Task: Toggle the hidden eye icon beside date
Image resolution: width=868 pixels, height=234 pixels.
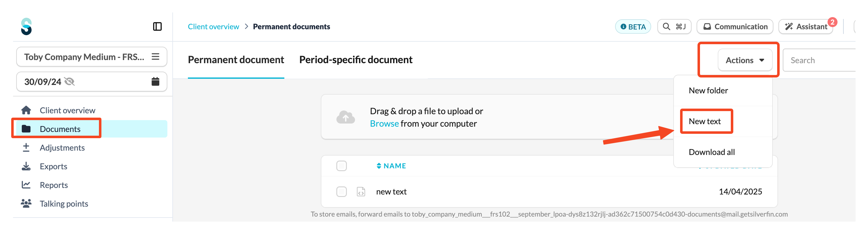Action: 69,81
